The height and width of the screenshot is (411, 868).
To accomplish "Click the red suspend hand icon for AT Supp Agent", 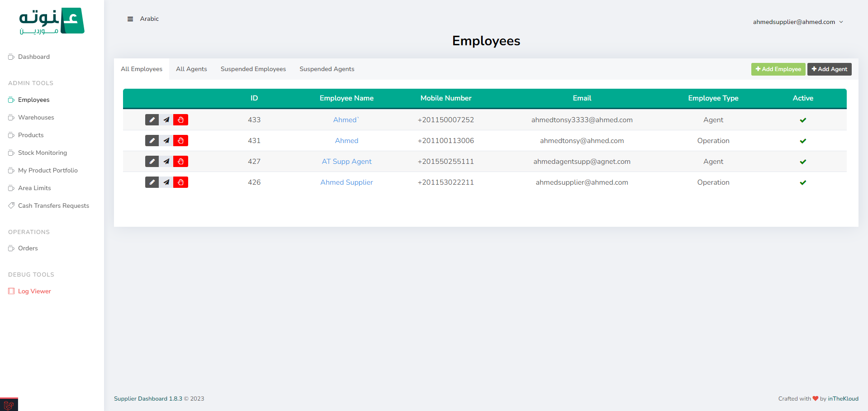I will click(x=180, y=162).
